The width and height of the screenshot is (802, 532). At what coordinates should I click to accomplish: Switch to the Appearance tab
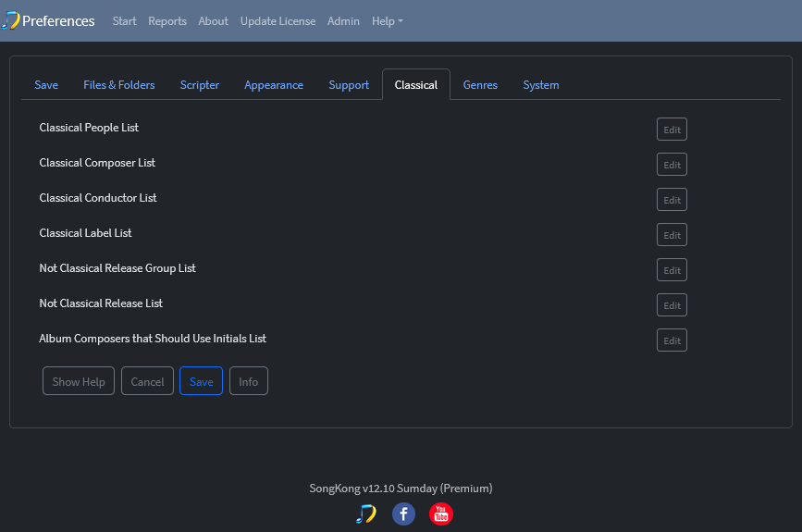click(x=274, y=85)
